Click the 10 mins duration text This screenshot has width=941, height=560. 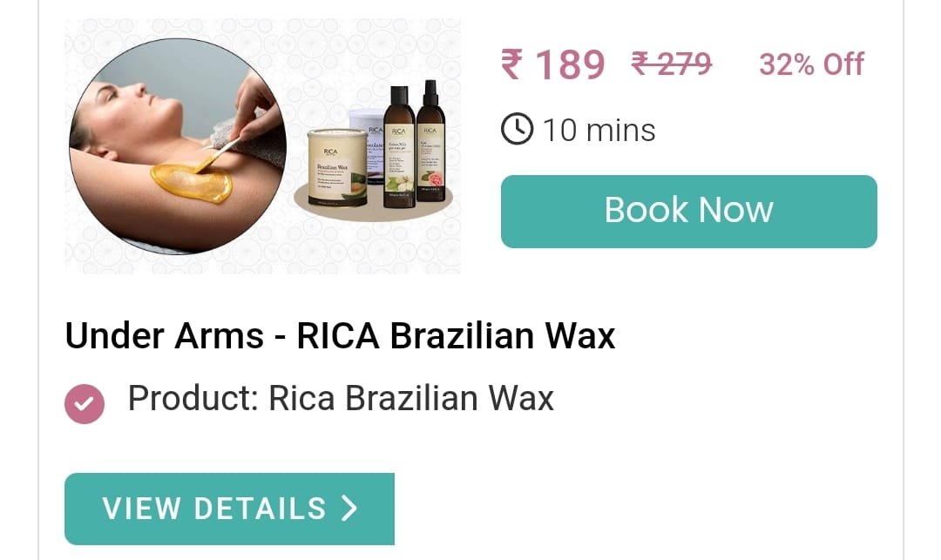point(599,130)
